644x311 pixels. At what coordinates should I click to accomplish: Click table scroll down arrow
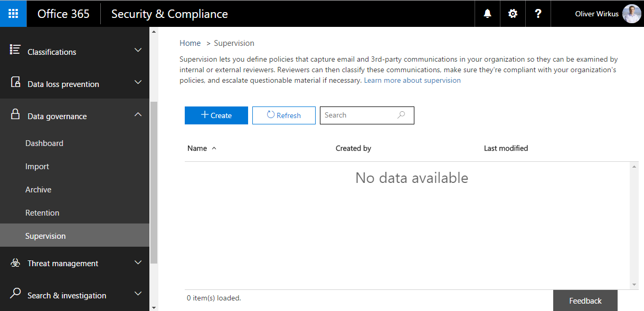point(634,285)
